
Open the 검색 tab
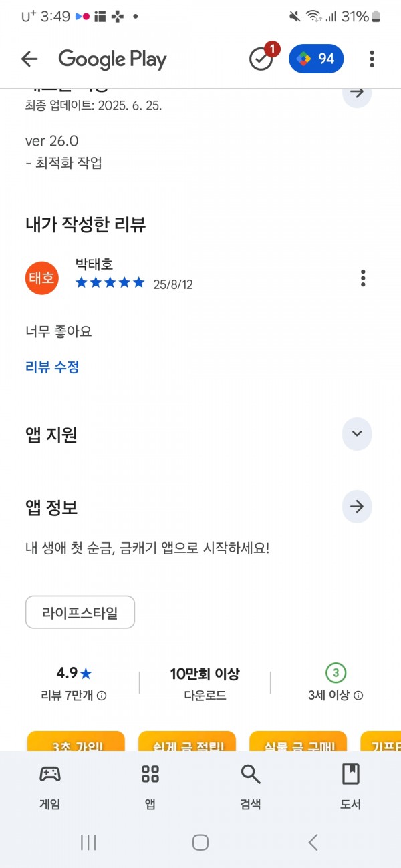(x=251, y=787)
